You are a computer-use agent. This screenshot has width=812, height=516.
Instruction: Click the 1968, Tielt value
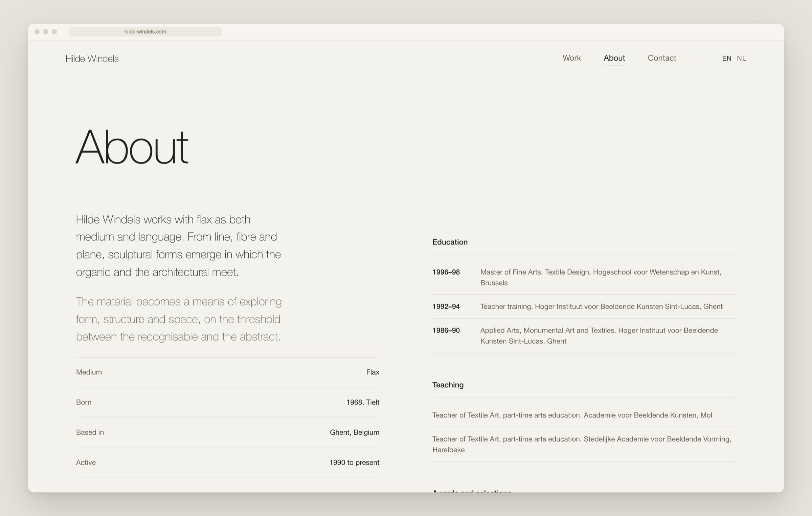[x=363, y=402]
